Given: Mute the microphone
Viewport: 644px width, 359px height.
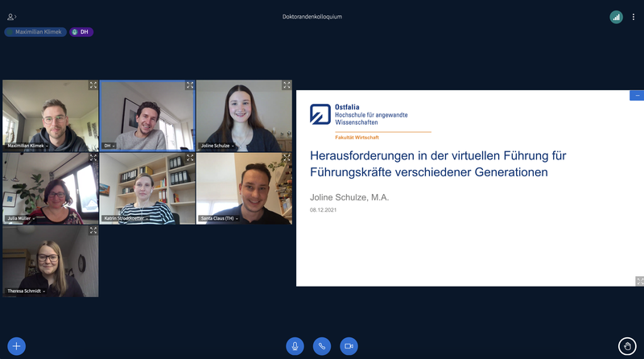Looking at the screenshot, I should tap(295, 346).
